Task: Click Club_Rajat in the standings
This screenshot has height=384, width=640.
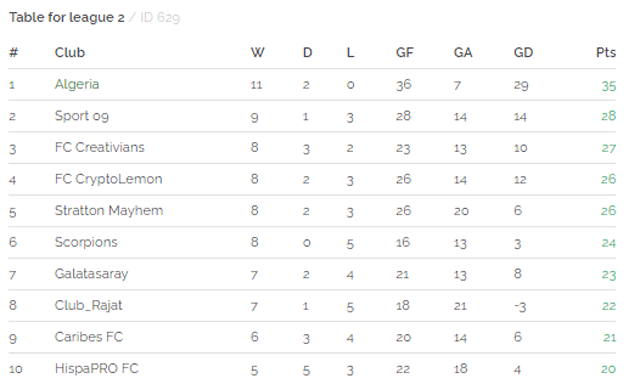Action: [89, 306]
